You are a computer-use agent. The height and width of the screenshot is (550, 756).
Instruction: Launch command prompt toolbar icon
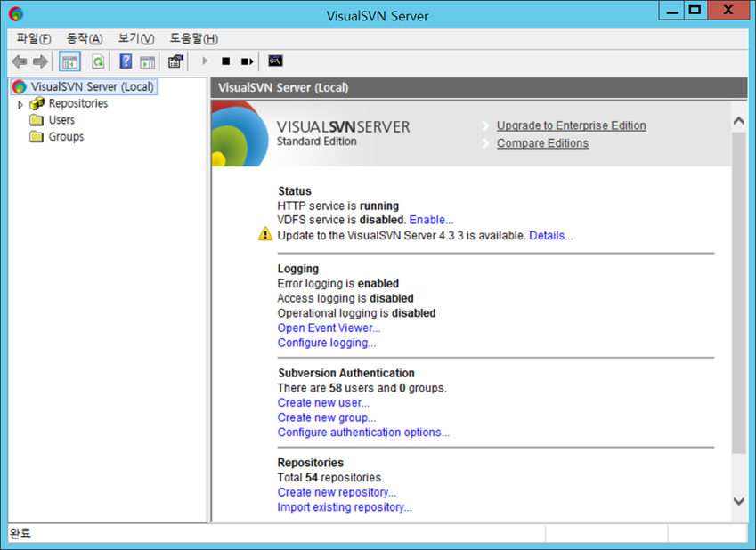click(x=275, y=61)
